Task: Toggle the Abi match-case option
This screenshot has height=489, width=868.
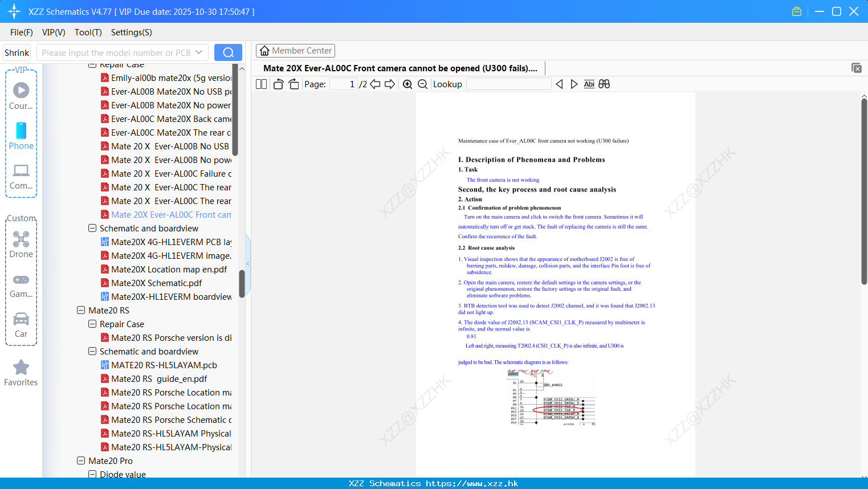Action: coord(589,84)
